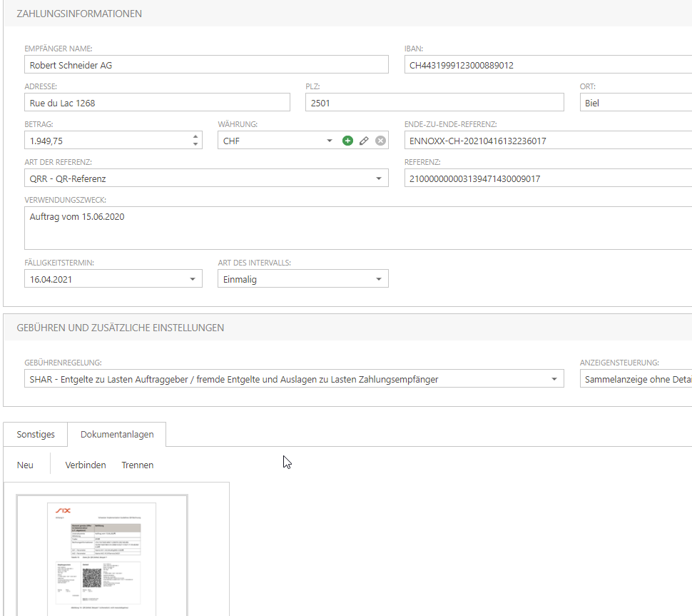Click the Verwendungszweck text area

coord(357,228)
